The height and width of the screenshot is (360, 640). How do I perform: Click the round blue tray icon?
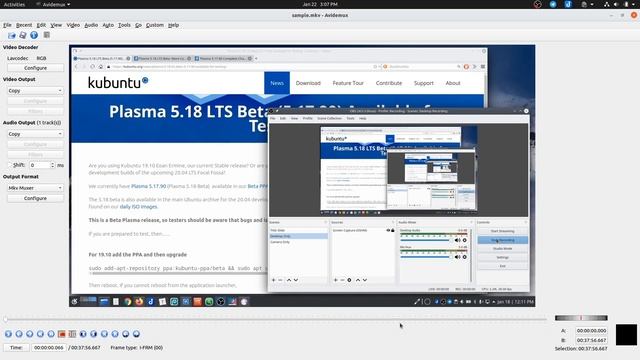tap(553, 4)
